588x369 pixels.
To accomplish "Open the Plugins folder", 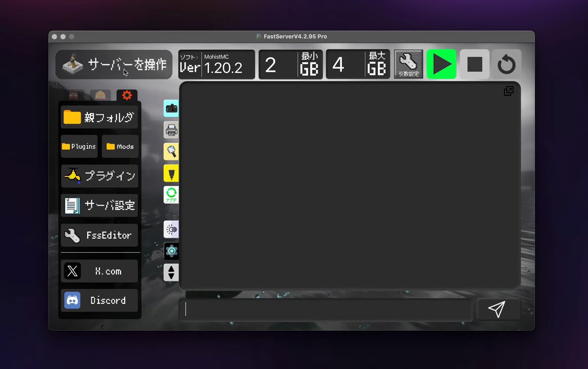I will pyautogui.click(x=79, y=146).
